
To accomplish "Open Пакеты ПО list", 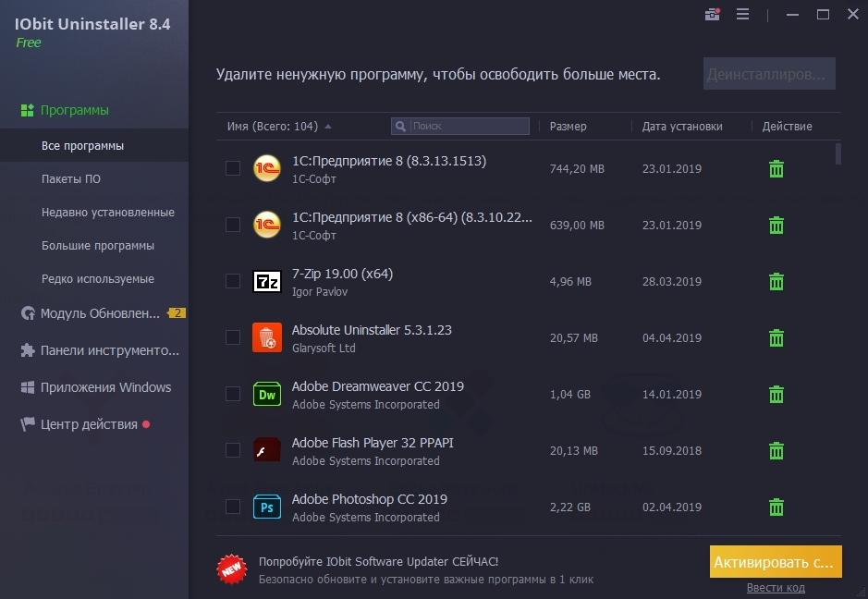I will 71,178.
